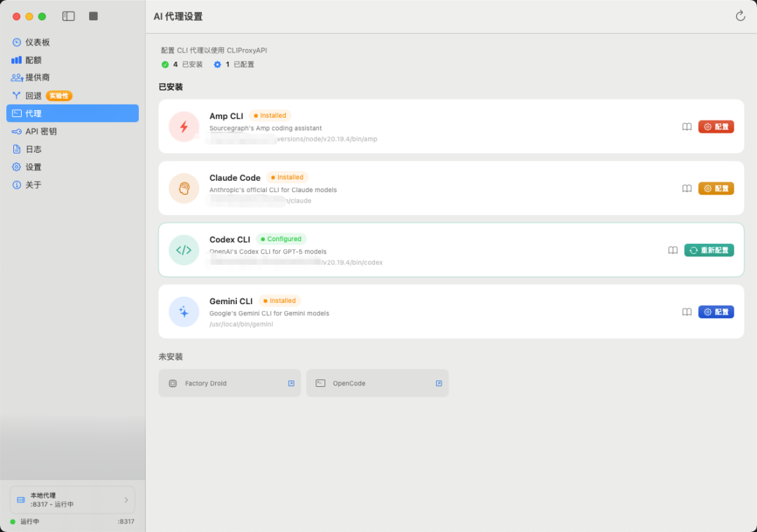The image size is (757, 532).
Task: Click the Amp CLI lightning bolt icon
Action: 184,127
